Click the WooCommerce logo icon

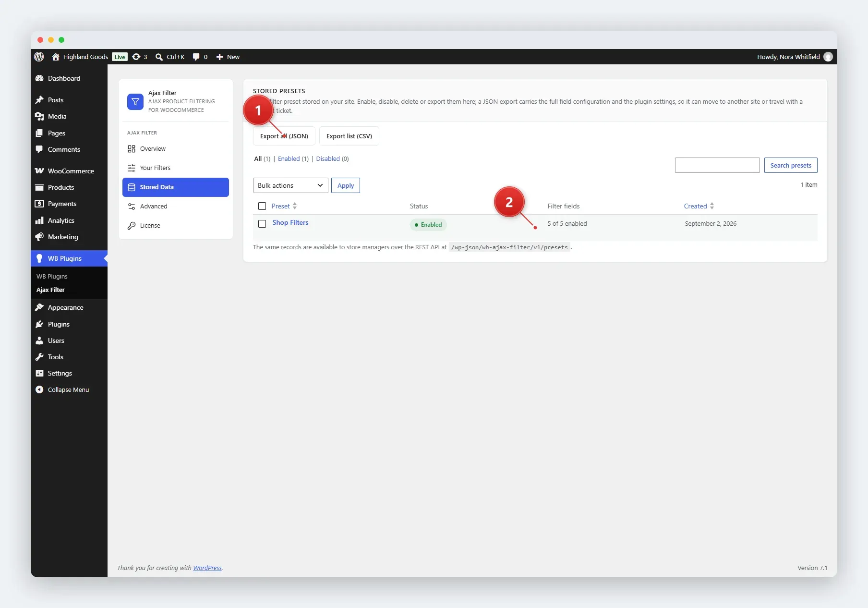tap(39, 171)
